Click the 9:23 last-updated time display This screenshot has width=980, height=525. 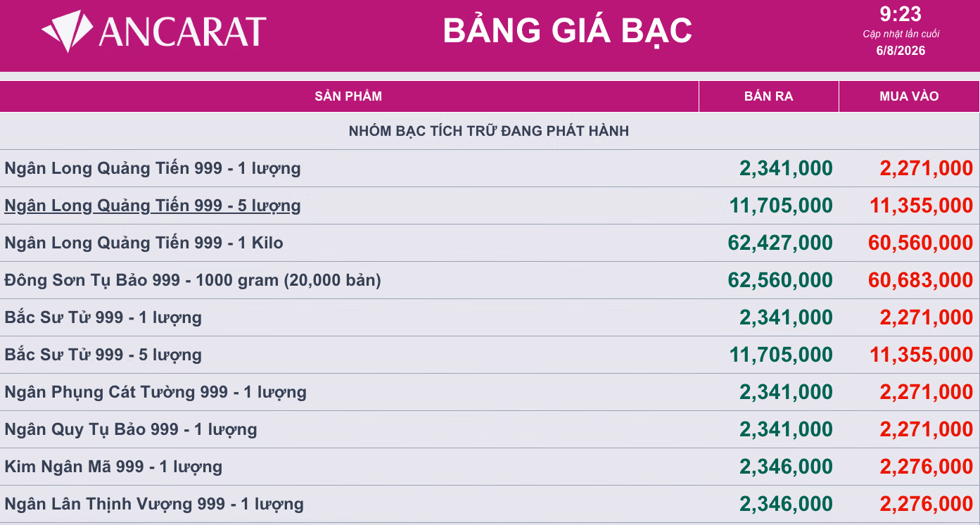pos(901,13)
